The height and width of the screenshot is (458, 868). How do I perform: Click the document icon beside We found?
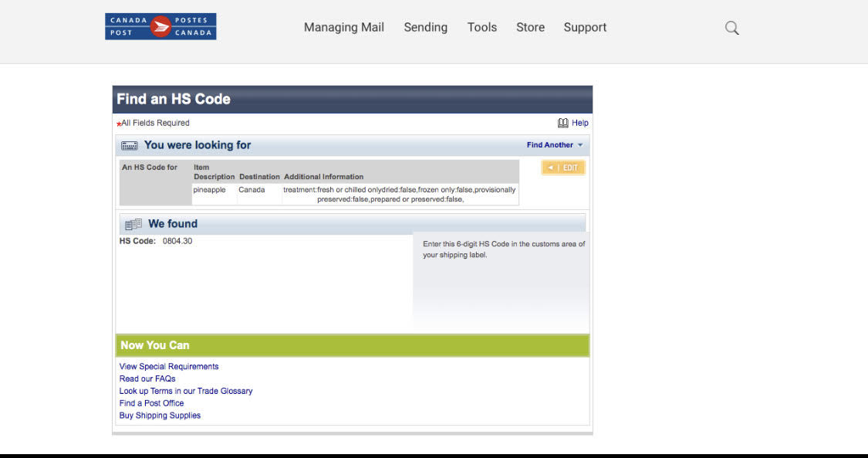(x=133, y=224)
